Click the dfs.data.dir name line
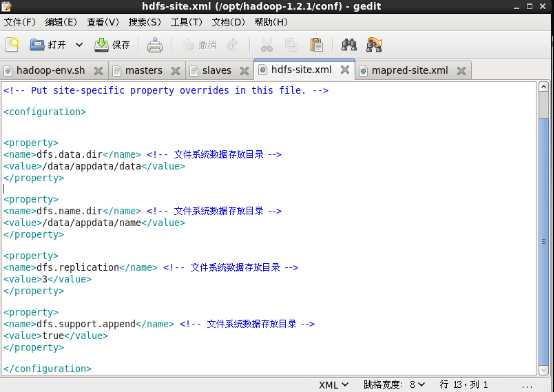 (x=142, y=154)
